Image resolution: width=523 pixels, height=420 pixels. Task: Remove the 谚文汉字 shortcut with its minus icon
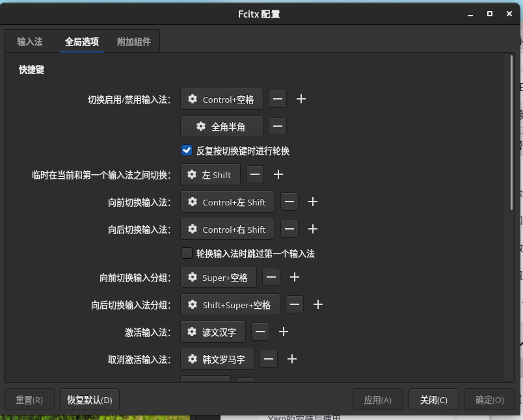coord(260,332)
